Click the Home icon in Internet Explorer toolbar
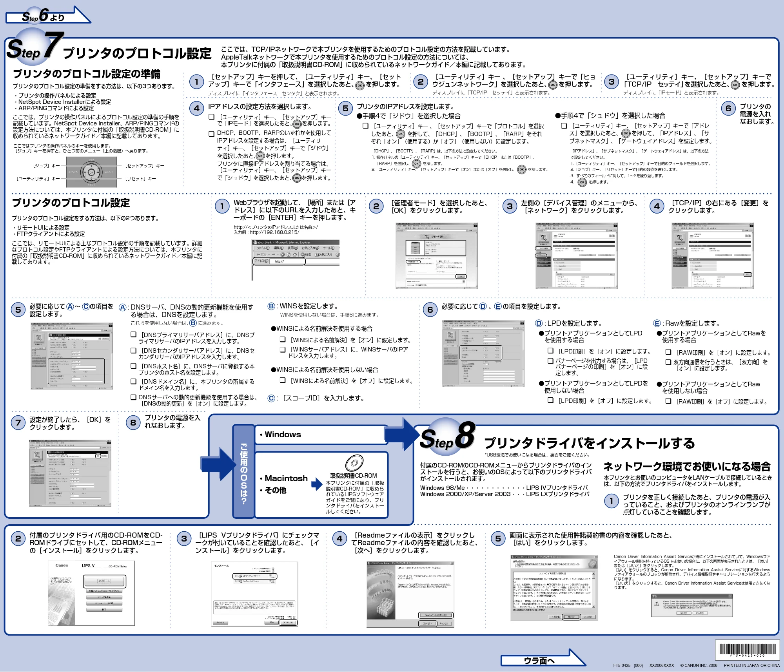The width and height of the screenshot is (784, 672). pyautogui.click(x=295, y=255)
